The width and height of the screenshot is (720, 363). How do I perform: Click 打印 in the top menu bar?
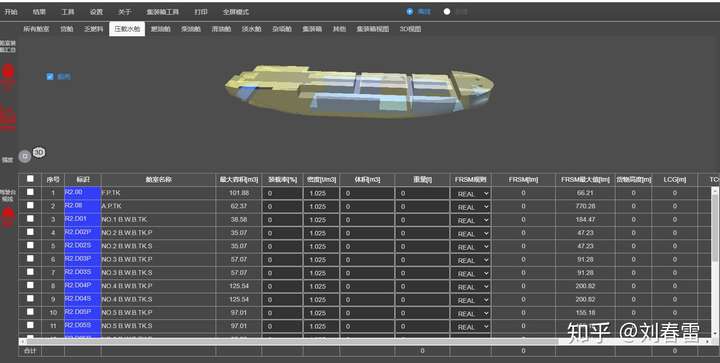point(201,12)
